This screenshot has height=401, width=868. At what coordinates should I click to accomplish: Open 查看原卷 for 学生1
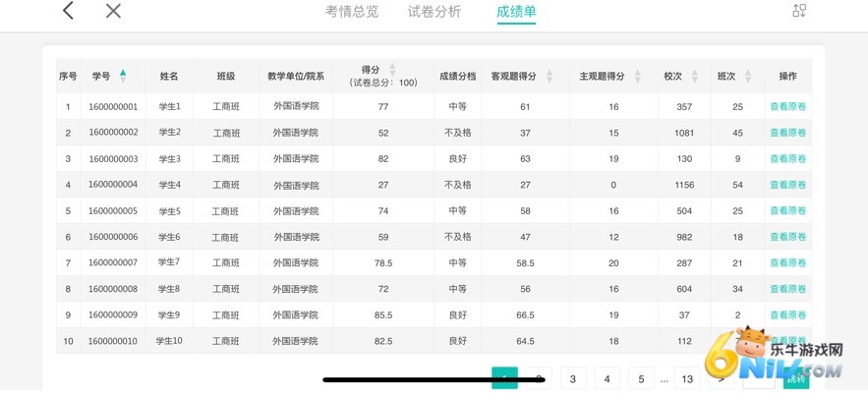787,107
